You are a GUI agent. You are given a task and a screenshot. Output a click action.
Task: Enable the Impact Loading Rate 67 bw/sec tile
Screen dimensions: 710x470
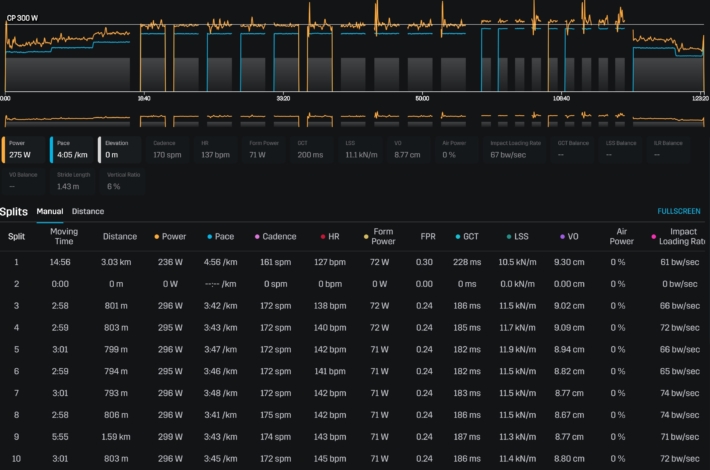click(x=512, y=150)
